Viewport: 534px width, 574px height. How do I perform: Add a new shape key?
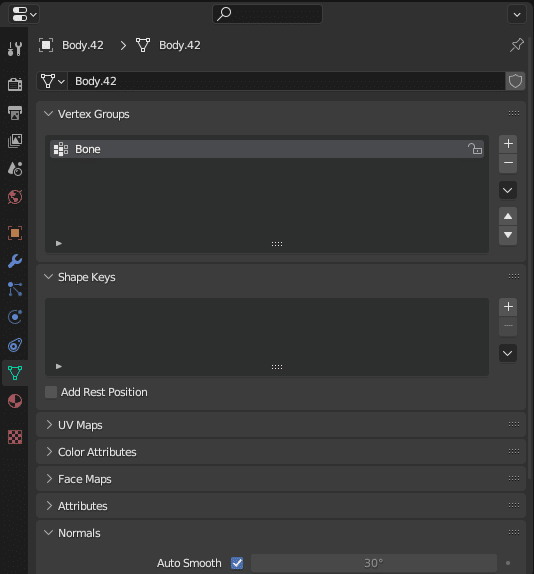coord(508,307)
